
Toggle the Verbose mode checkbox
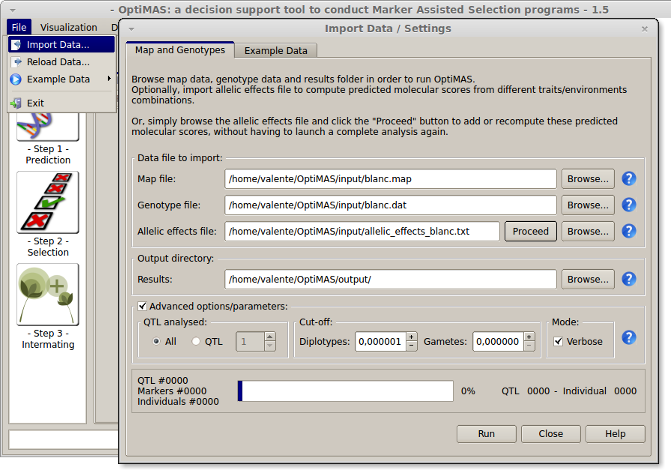(558, 341)
